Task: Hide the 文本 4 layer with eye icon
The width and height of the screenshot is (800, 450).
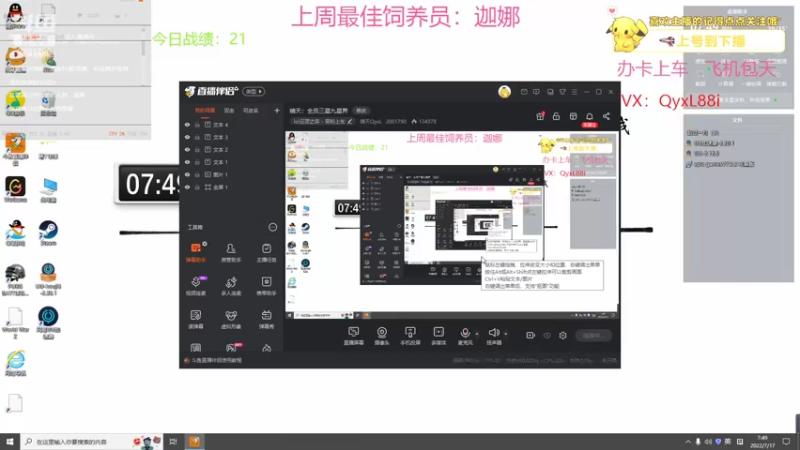Action: [x=187, y=124]
